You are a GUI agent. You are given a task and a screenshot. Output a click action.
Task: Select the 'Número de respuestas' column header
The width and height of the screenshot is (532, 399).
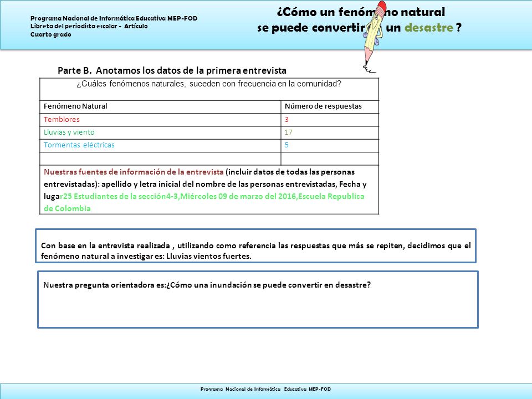[x=330, y=106]
